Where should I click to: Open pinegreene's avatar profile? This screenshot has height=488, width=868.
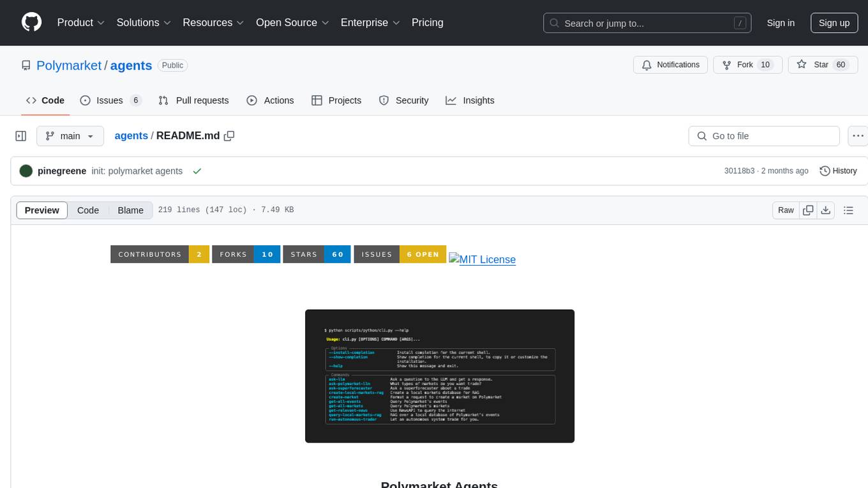[26, 171]
